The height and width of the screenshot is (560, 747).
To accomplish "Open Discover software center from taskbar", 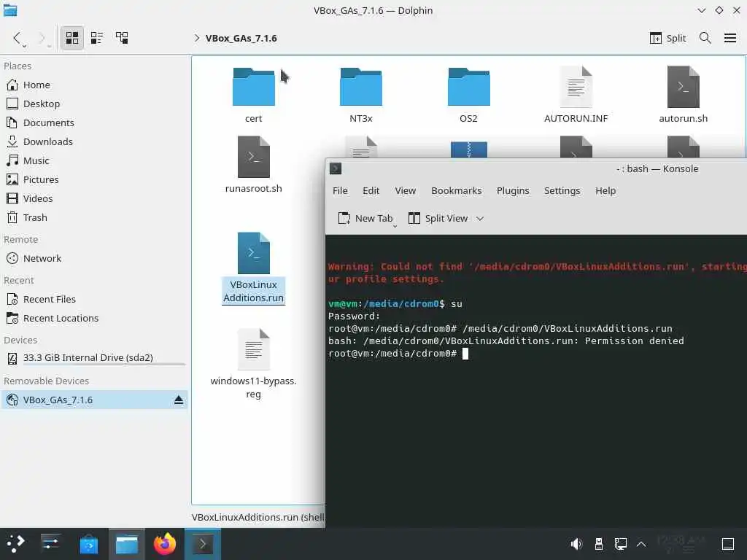I will (x=88, y=544).
